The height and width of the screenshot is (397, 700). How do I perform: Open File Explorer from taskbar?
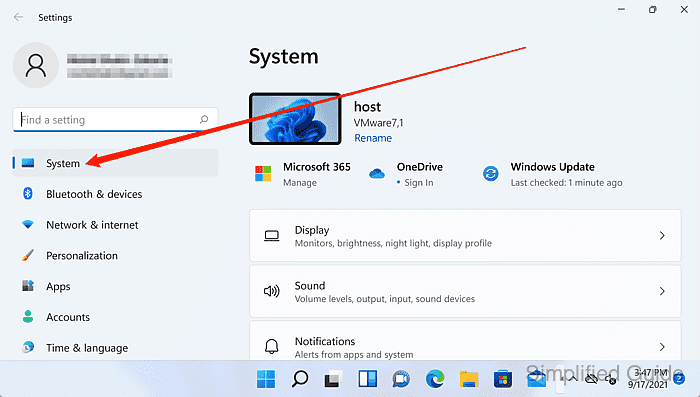(x=469, y=379)
